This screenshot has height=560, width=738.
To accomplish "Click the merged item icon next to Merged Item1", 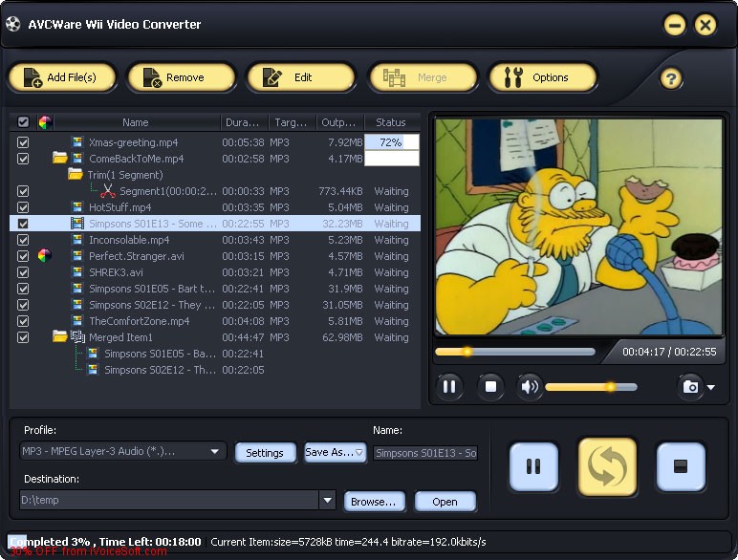I will [x=77, y=337].
